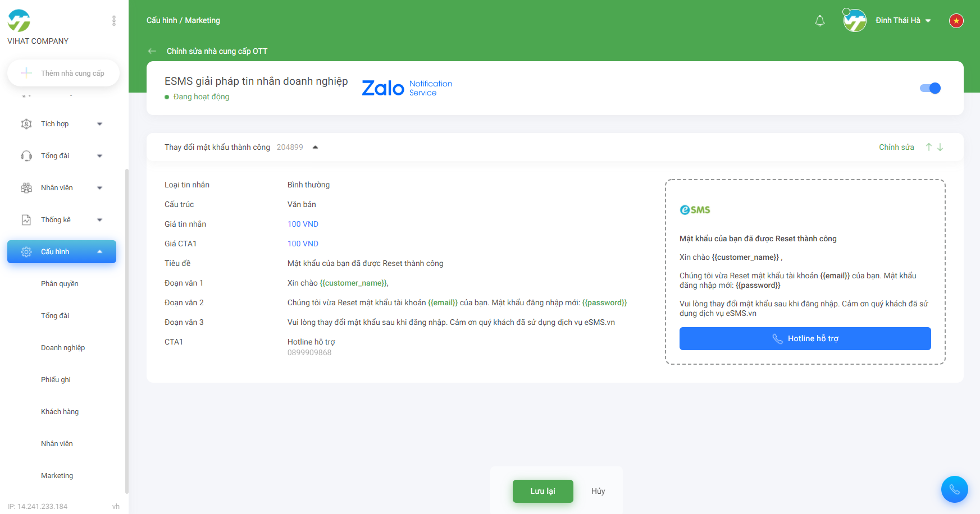
Task: Click Thêm nhà cung cấp button
Action: pos(63,74)
